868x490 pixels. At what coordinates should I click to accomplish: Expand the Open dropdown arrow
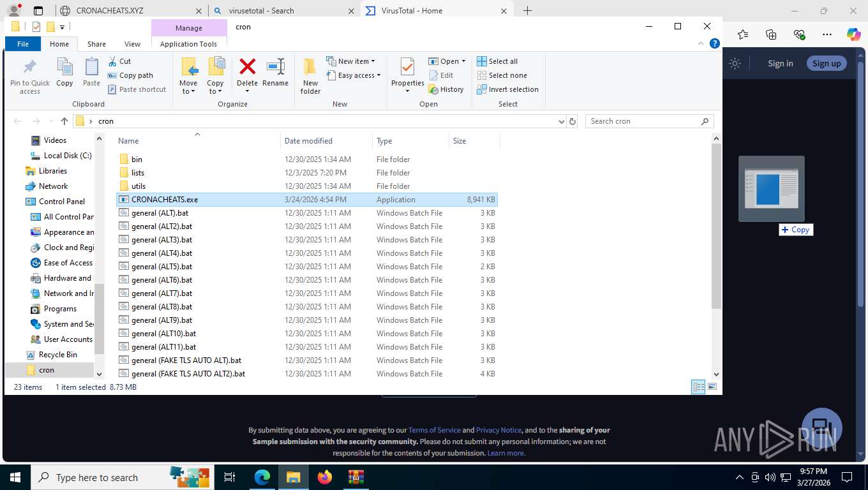(463, 61)
